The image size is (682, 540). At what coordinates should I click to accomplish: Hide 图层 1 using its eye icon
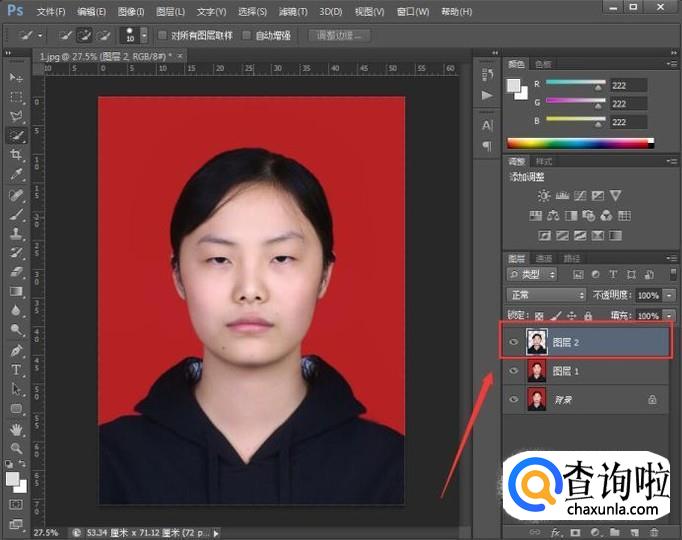(x=514, y=371)
